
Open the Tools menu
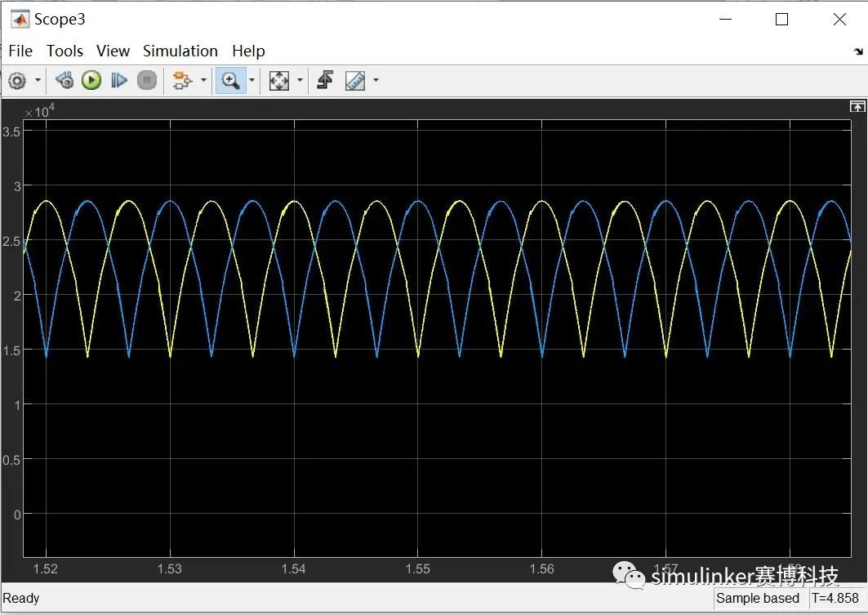tap(65, 51)
